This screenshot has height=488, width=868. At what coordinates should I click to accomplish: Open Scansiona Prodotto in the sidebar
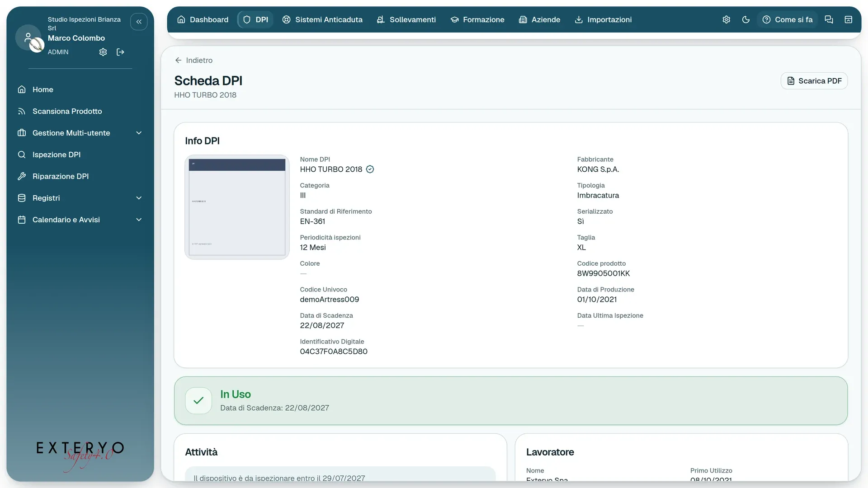tap(80, 111)
